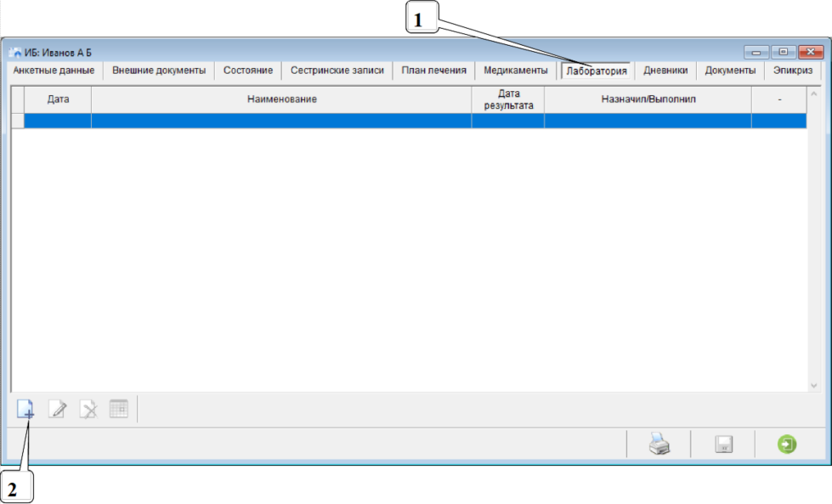Click the Наименование column header

coord(281,99)
